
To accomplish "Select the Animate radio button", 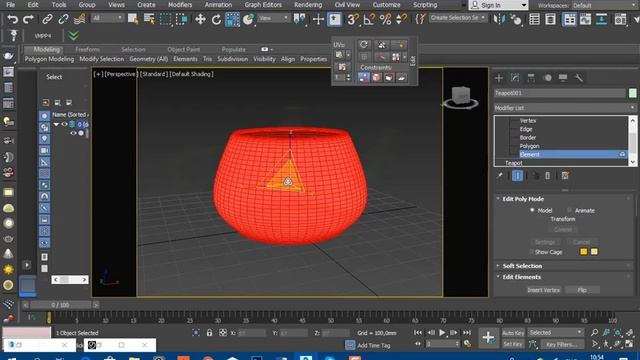I will click(569, 210).
